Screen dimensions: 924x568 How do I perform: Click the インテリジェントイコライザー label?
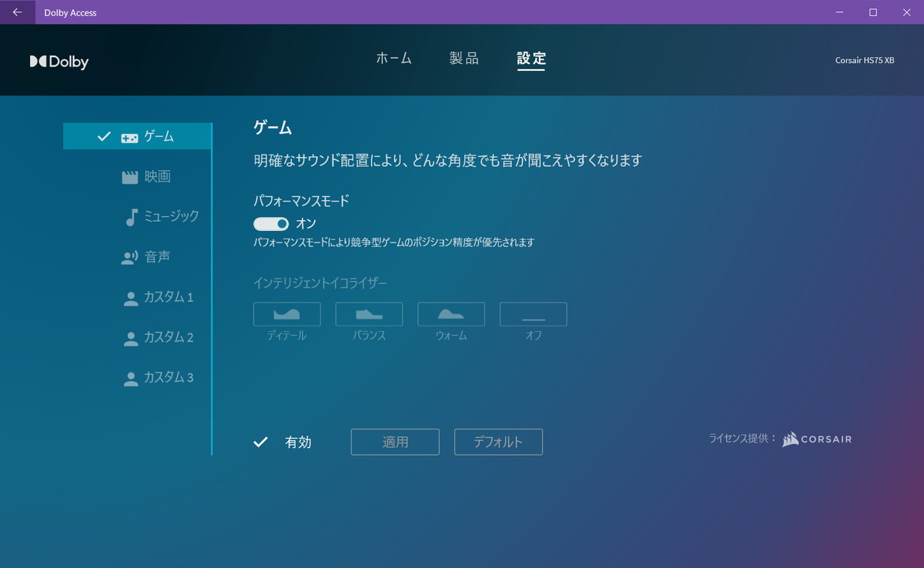tap(320, 282)
